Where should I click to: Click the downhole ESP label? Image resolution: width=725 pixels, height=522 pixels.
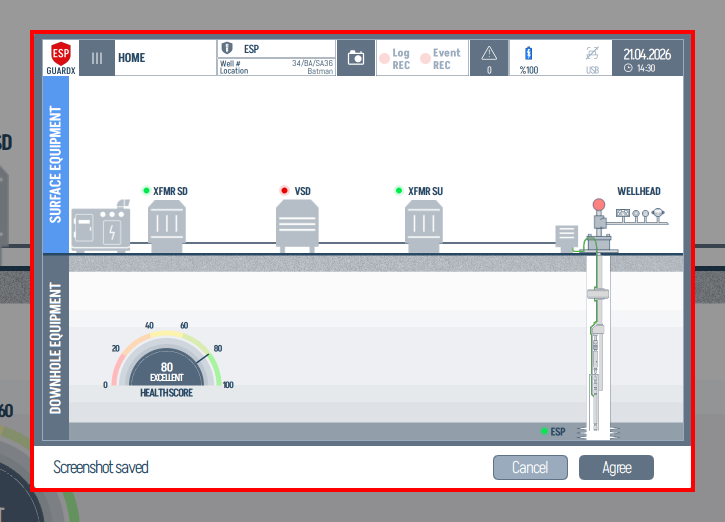point(558,432)
